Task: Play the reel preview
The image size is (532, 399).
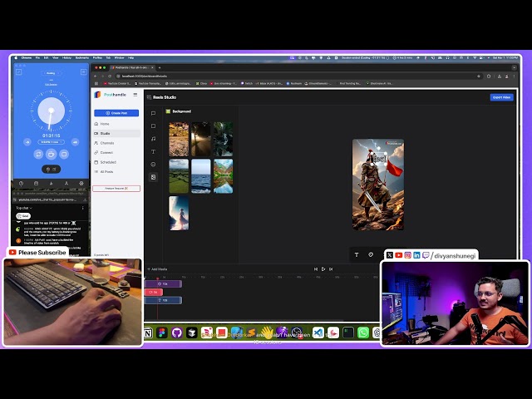Action: coord(323,269)
